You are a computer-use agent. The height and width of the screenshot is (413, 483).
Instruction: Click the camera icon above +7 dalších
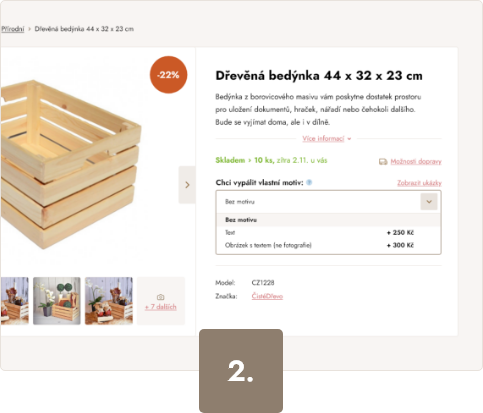(160, 297)
